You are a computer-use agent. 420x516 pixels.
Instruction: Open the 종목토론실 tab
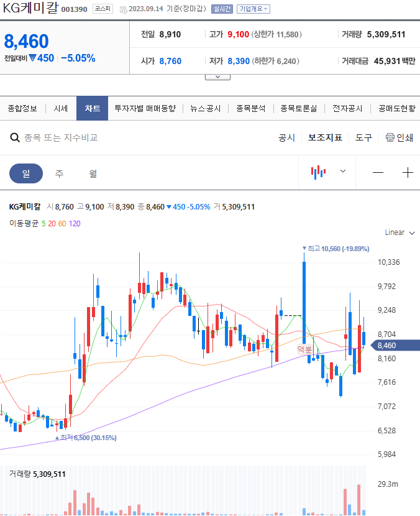(x=299, y=108)
